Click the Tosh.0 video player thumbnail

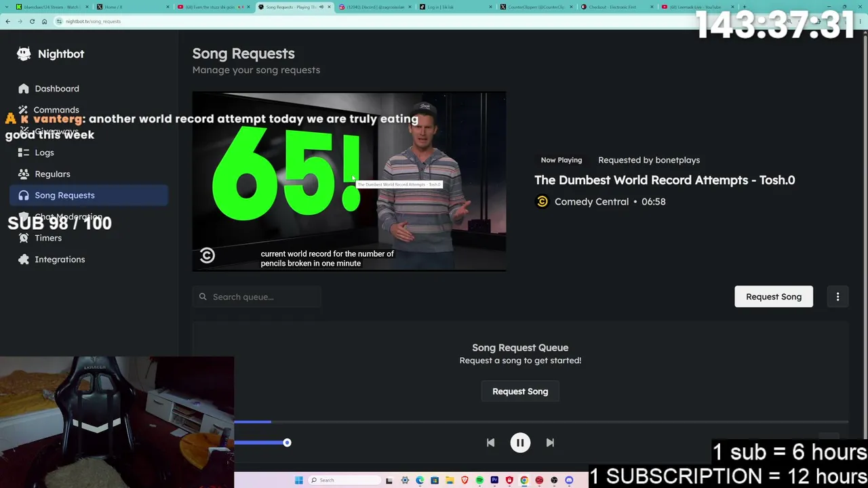(349, 182)
